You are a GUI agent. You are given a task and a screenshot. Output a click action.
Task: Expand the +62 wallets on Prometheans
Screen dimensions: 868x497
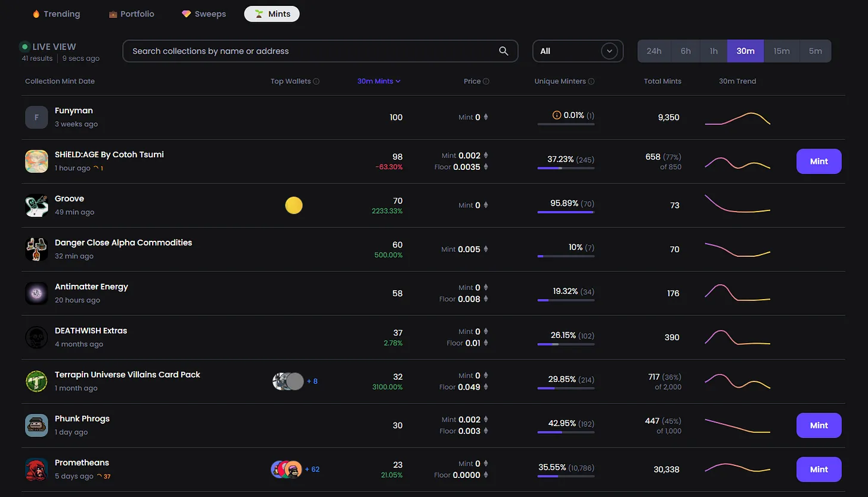(x=312, y=469)
